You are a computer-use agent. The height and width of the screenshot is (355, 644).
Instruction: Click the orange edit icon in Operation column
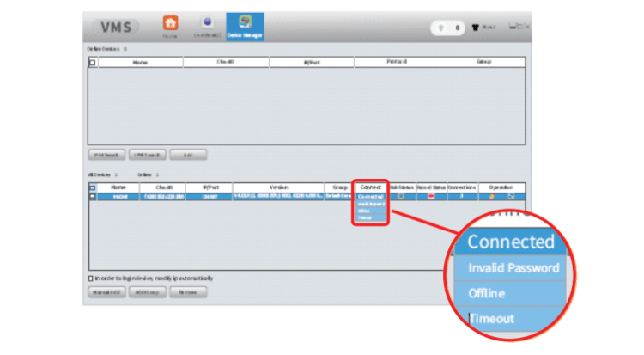coord(492,196)
